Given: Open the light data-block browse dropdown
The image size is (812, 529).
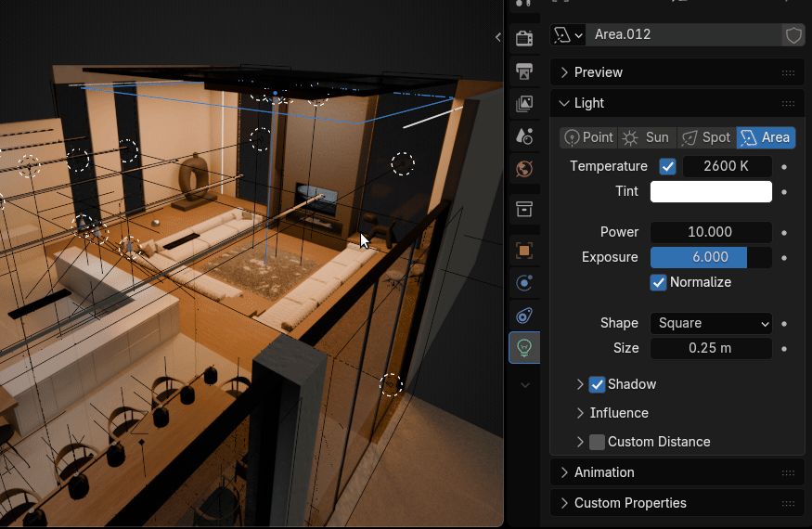Looking at the screenshot, I should pos(568,35).
